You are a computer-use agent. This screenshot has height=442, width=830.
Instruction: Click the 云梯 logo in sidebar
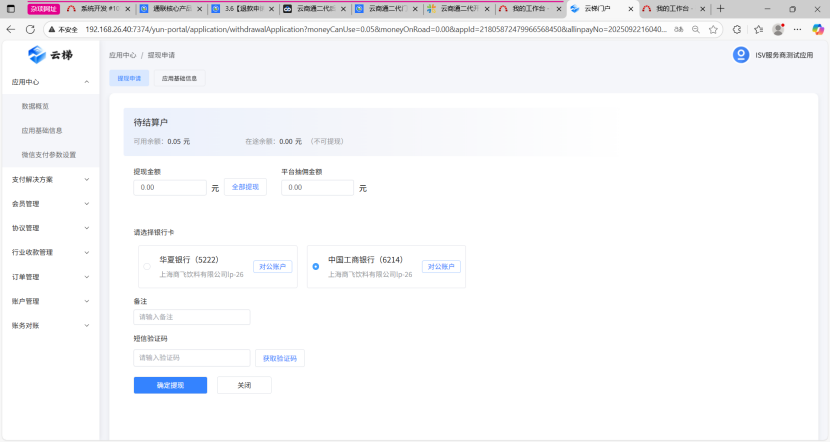(x=49, y=54)
